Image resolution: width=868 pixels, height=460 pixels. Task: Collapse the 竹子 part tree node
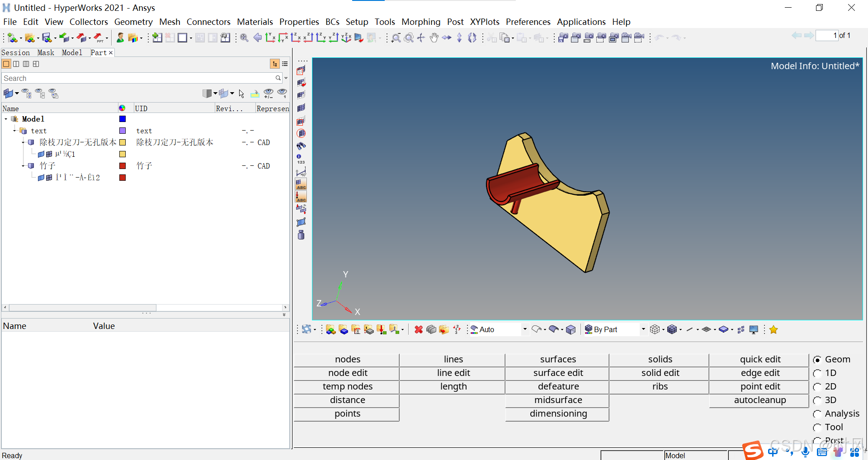[23, 166]
